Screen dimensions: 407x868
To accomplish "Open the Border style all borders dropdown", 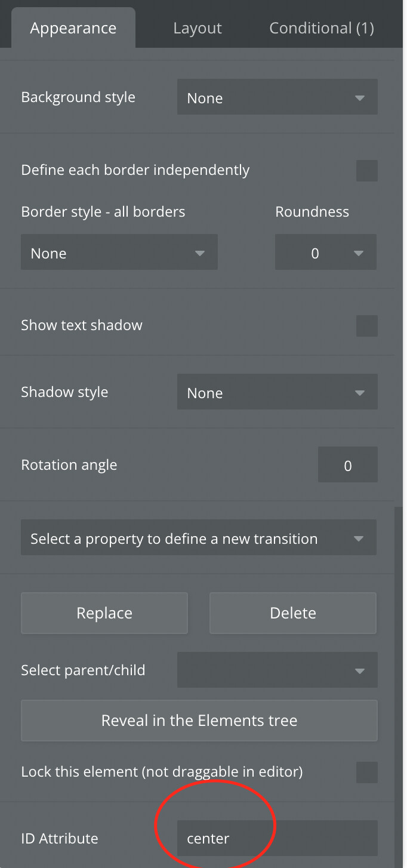I will point(119,253).
